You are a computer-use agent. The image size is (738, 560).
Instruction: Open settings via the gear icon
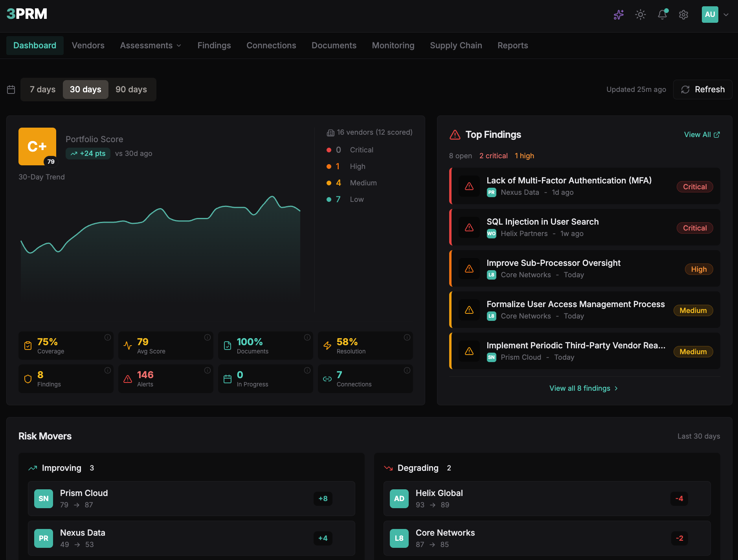pos(684,15)
